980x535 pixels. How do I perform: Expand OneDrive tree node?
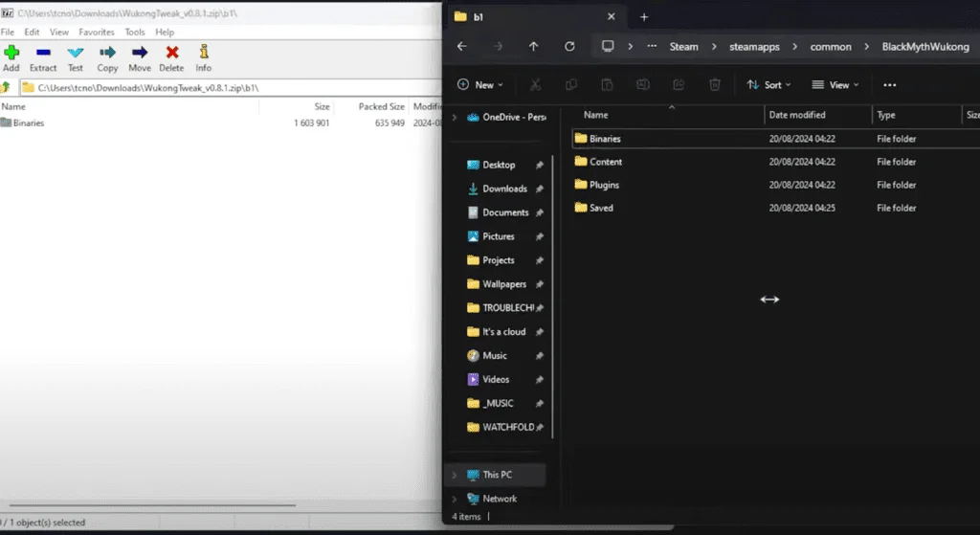tap(455, 117)
